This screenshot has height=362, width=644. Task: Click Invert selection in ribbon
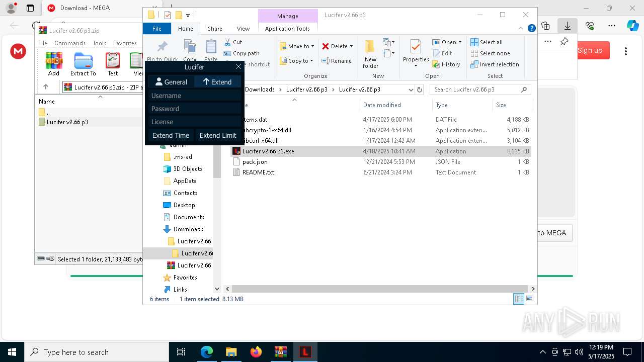[495, 64]
